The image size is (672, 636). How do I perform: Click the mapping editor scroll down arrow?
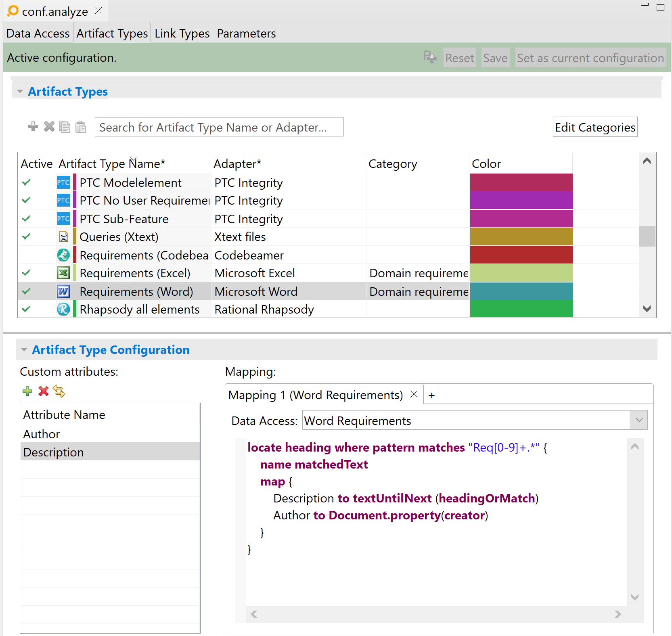point(634,597)
